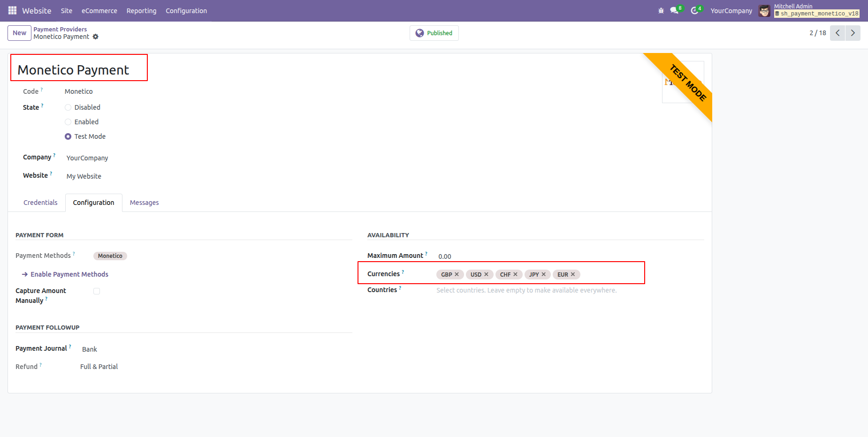Image resolution: width=868 pixels, height=437 pixels.
Task: Open the debug bug icon menu
Action: point(661,10)
